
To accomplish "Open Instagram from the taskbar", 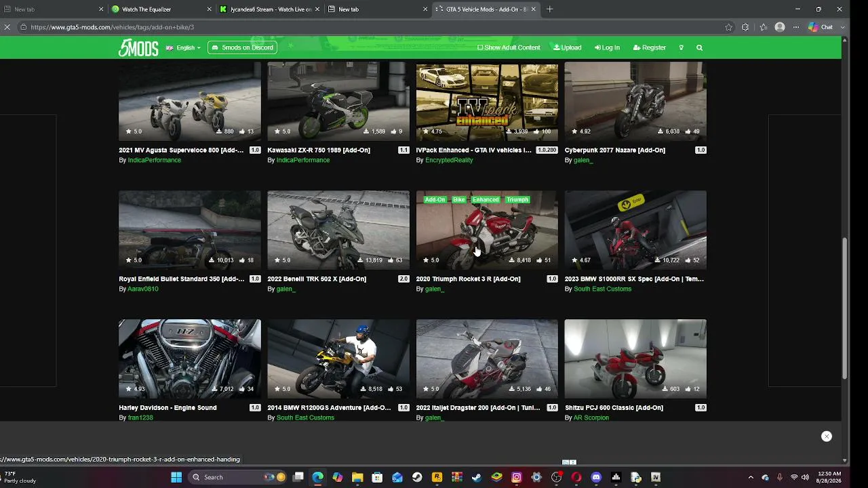I will pos(517,477).
